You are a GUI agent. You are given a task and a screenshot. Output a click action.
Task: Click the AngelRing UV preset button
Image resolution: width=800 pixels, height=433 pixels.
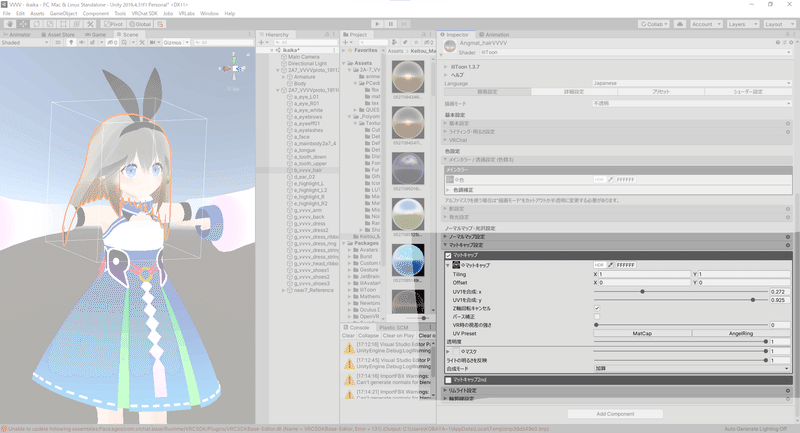point(741,333)
